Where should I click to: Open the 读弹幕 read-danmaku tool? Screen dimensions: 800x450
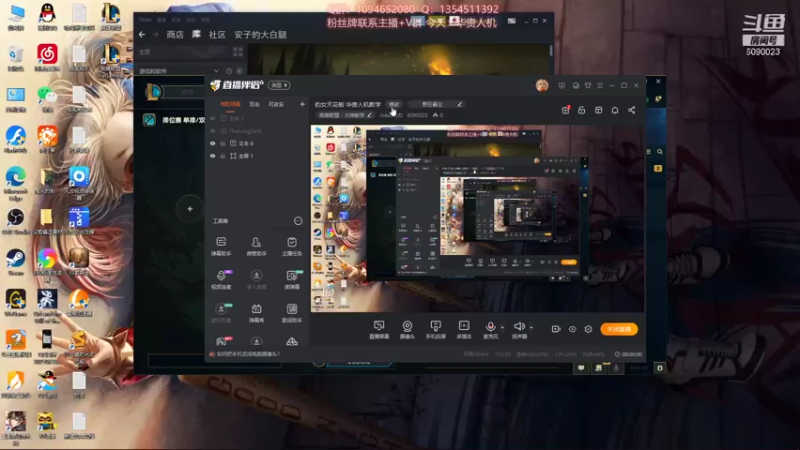[x=292, y=280]
